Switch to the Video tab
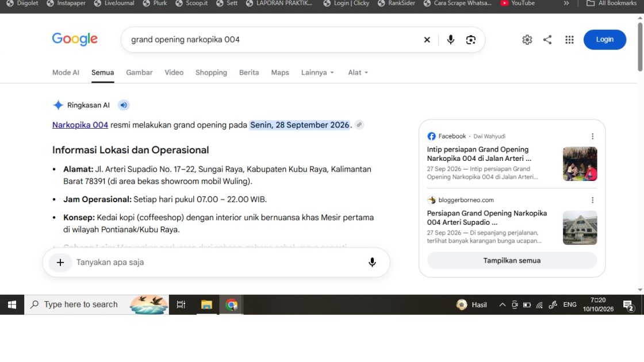Viewport: 644px width, 362px height. (x=174, y=72)
